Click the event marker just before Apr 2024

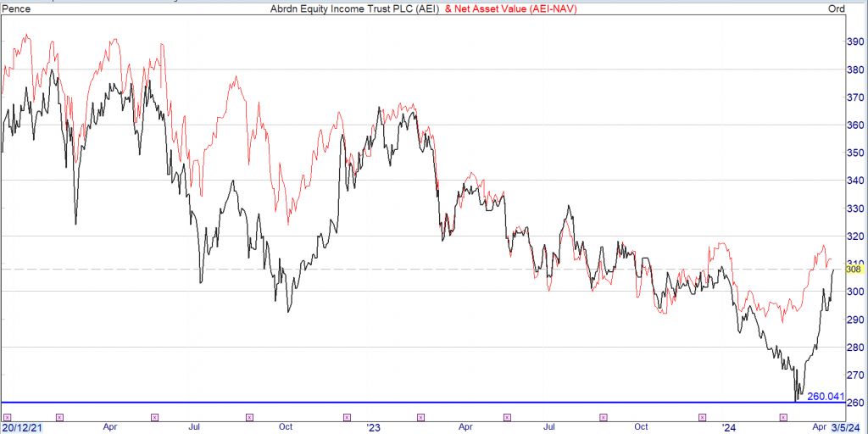pos(782,417)
